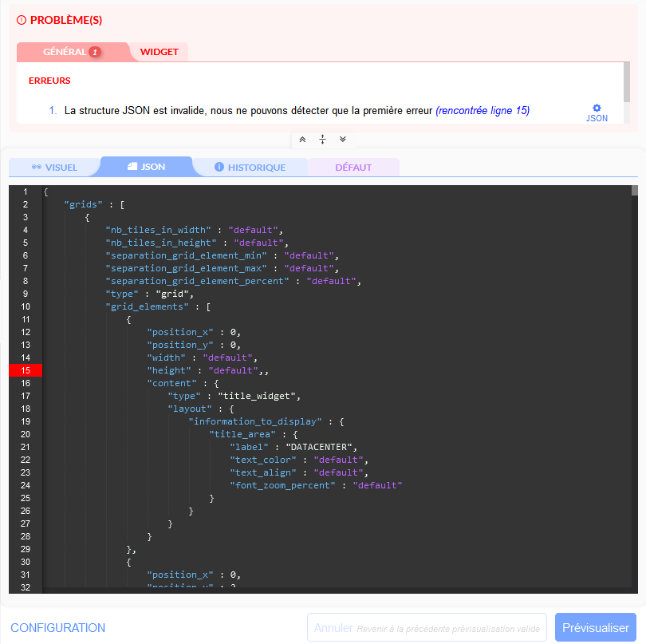Click the icon on the JSON tab
This screenshot has height=644, width=646.
click(x=132, y=168)
